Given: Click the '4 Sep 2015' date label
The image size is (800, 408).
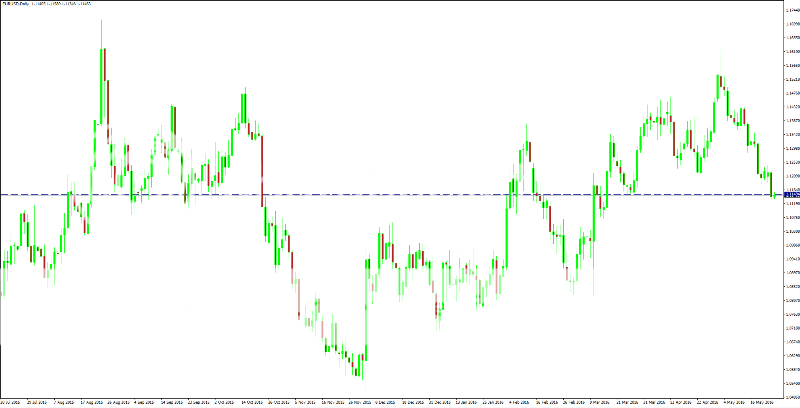Looking at the screenshot, I should [x=144, y=402].
